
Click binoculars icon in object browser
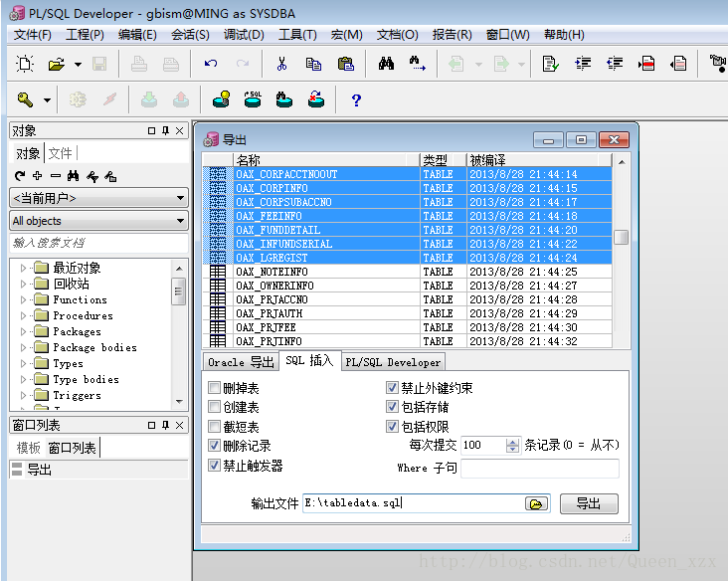(x=73, y=175)
